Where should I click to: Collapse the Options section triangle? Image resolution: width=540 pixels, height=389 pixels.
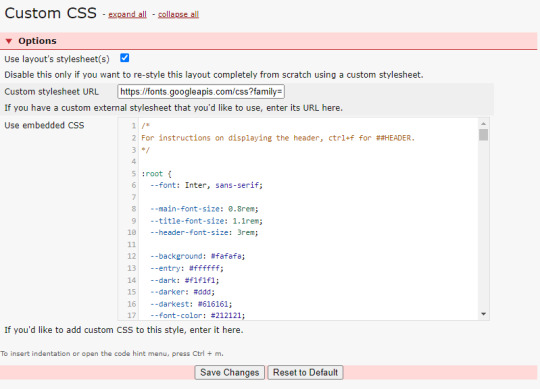click(9, 41)
